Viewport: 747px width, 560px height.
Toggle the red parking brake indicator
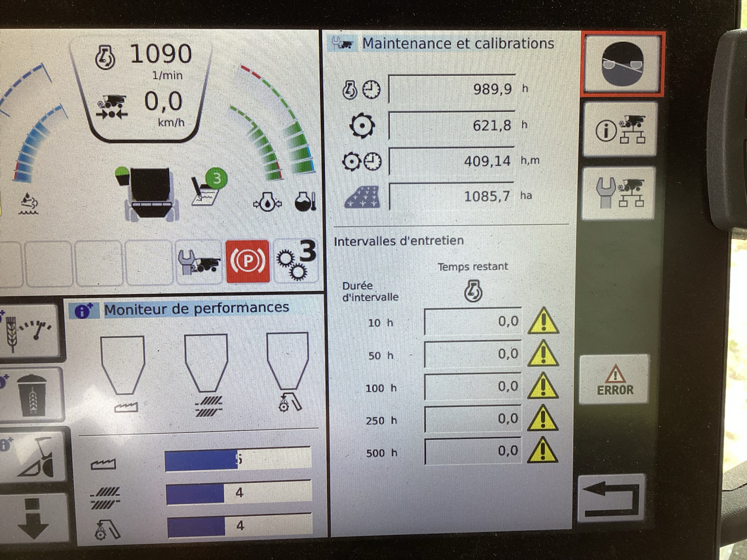[247, 261]
